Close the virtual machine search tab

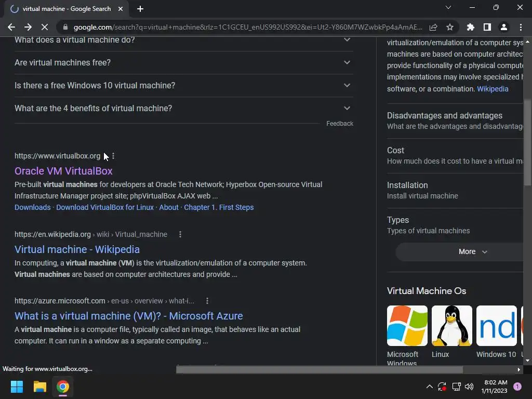[x=121, y=9]
